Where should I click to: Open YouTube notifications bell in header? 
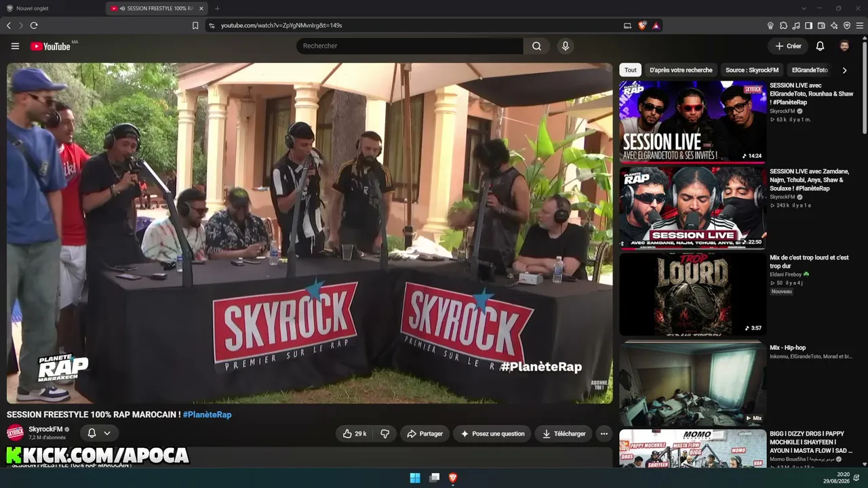820,46
